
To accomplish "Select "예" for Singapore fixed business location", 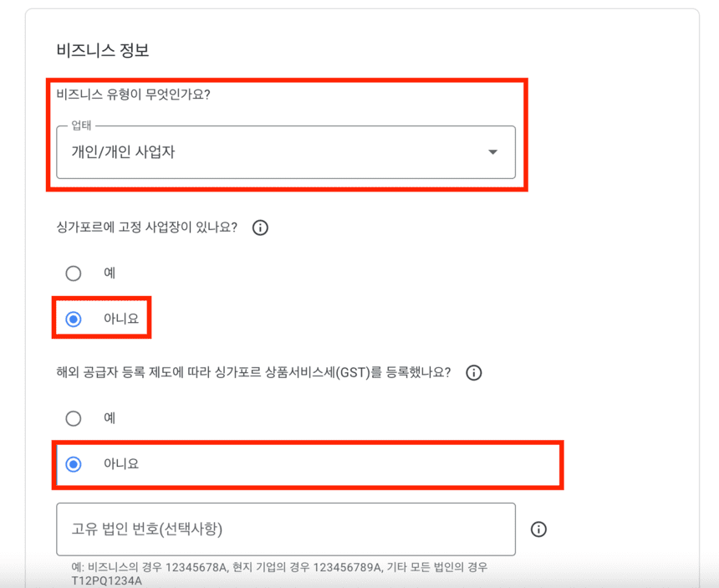I will click(x=74, y=274).
